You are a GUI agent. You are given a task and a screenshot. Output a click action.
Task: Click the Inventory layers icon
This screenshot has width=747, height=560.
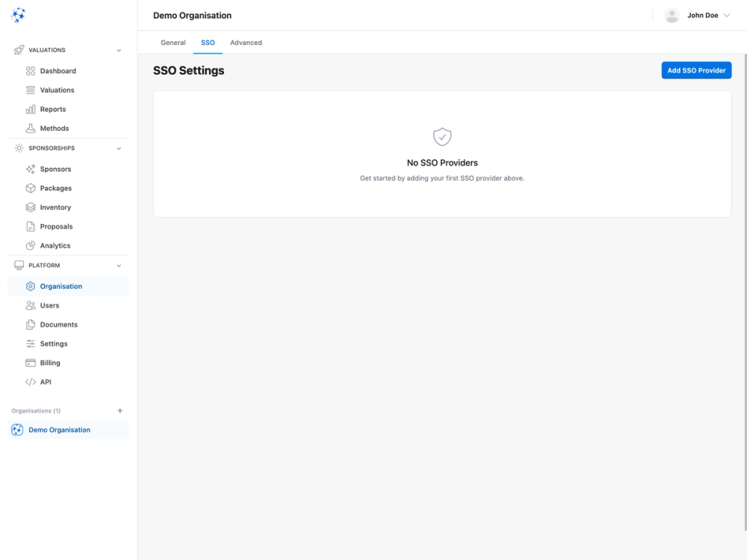31,207
